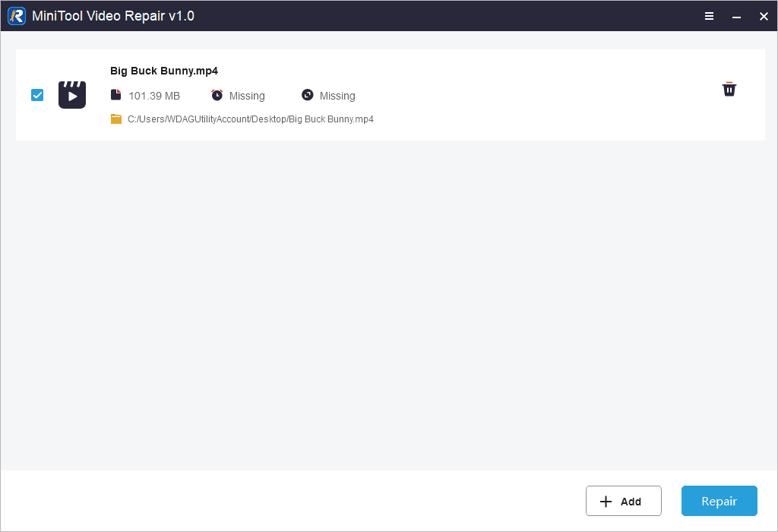Click the resolution icon beside second Missing
Image resolution: width=778 pixels, height=532 pixels.
click(308, 95)
